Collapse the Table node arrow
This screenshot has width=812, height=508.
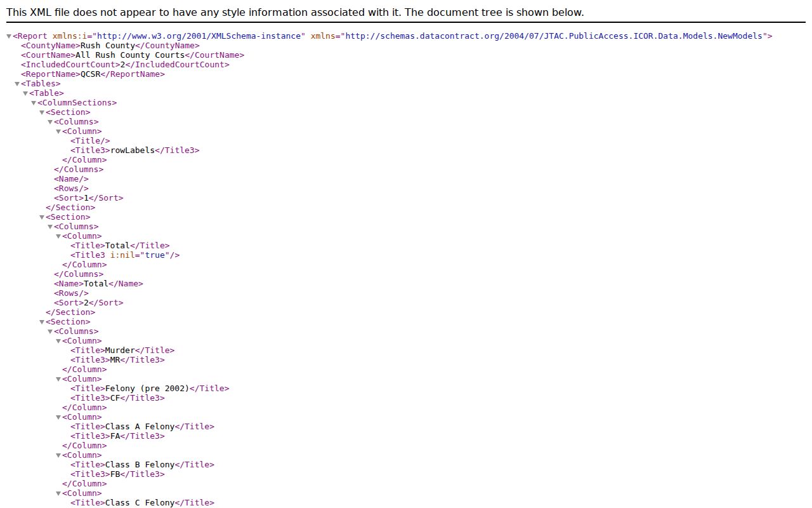(x=25, y=93)
